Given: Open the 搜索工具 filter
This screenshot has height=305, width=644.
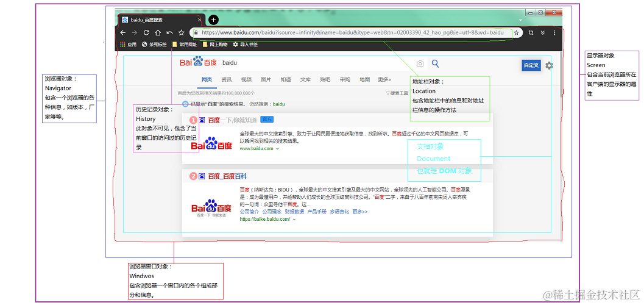Looking at the screenshot, I should point(397,93).
